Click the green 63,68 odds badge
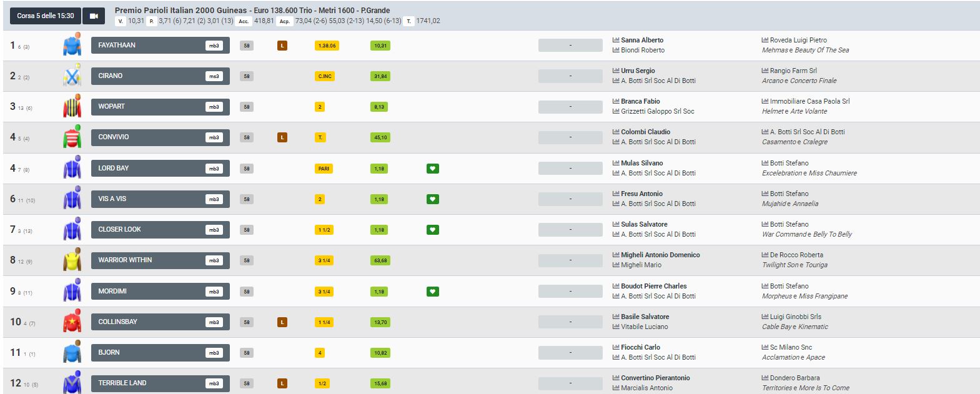The width and height of the screenshot is (980, 394). tap(380, 260)
